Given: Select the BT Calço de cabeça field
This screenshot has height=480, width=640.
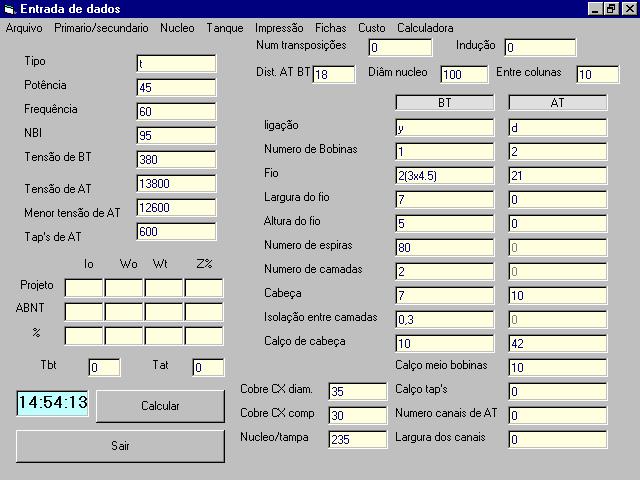Looking at the screenshot, I should (x=444, y=344).
